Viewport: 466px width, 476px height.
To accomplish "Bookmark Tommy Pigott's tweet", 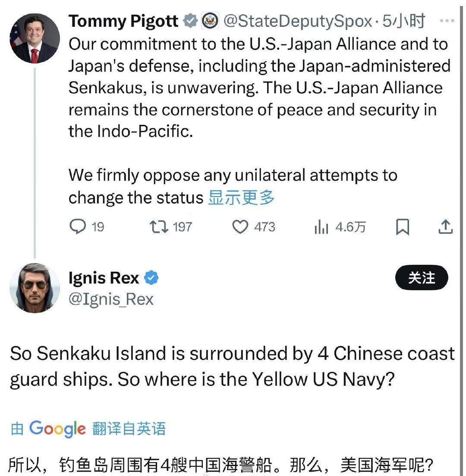I will [x=402, y=227].
